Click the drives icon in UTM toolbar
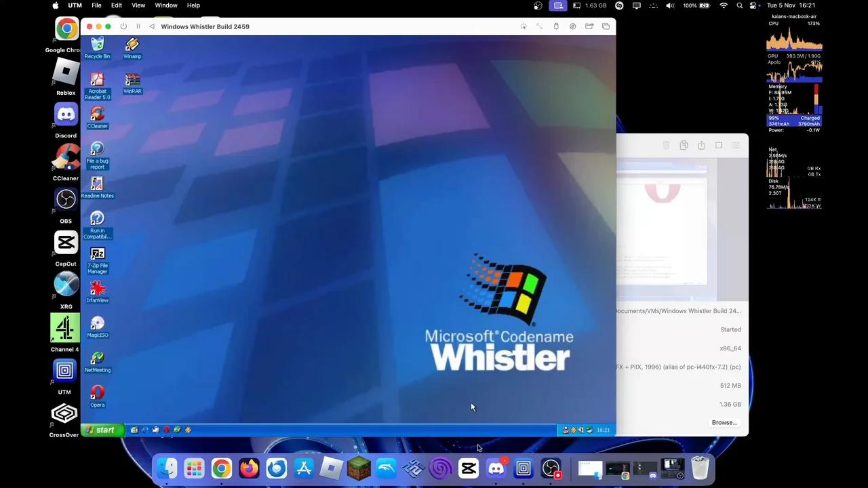The height and width of the screenshot is (488, 868). 572,26
